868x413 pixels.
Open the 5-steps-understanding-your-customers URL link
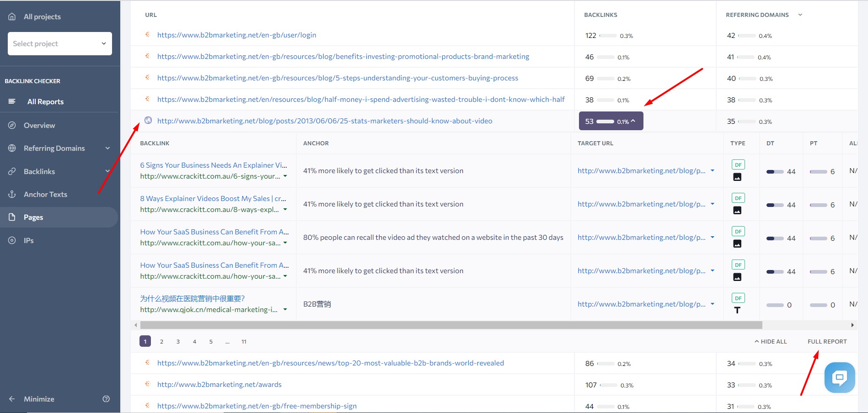pos(338,78)
